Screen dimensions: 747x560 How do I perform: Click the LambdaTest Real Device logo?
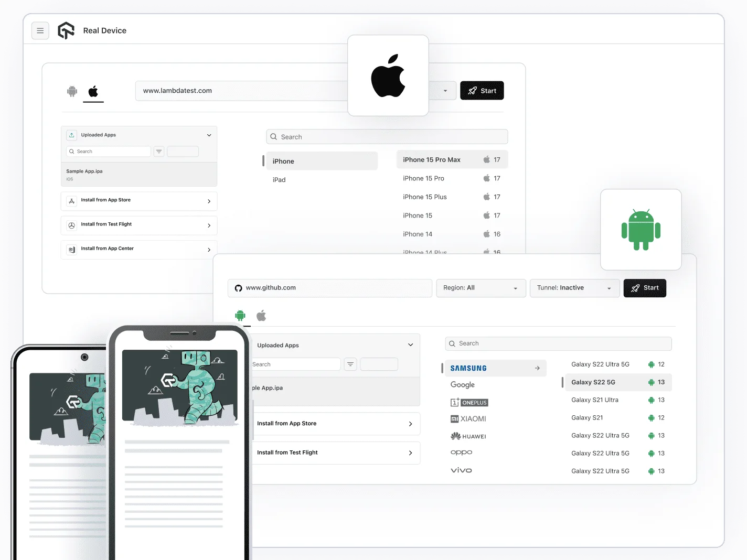(66, 30)
